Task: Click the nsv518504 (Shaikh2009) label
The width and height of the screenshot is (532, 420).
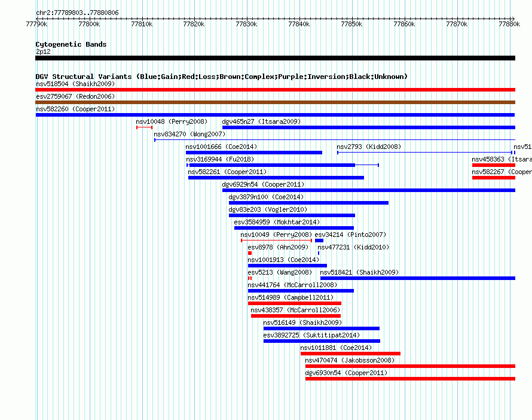Action: click(x=75, y=84)
